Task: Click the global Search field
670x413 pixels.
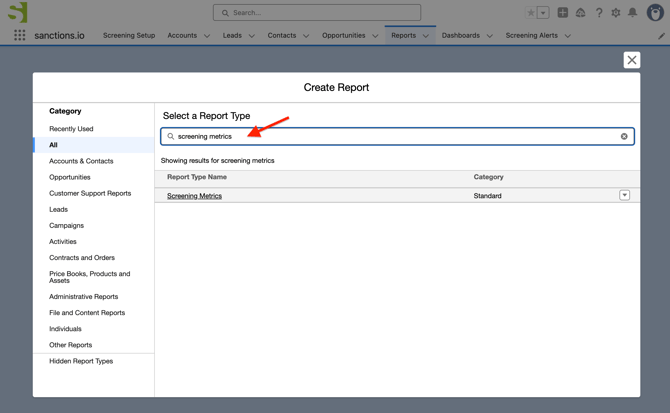Action: point(317,13)
